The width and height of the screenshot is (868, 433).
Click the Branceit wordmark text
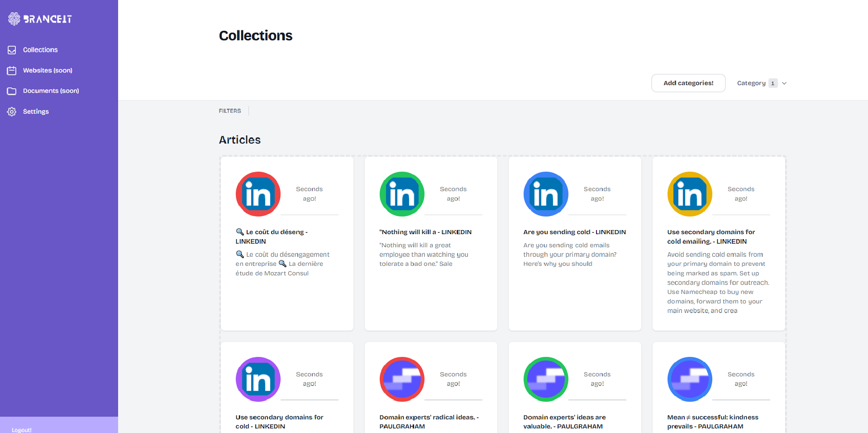click(x=48, y=19)
